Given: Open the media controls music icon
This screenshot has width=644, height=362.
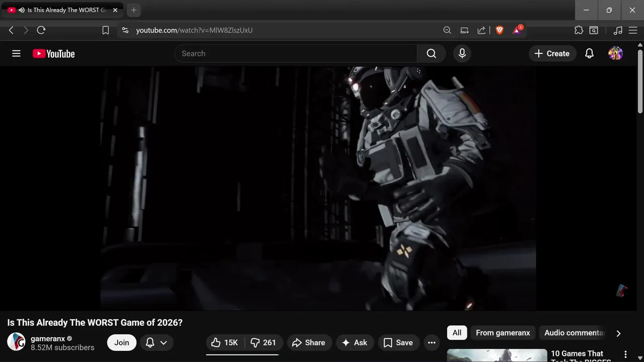Looking at the screenshot, I should point(618,30).
